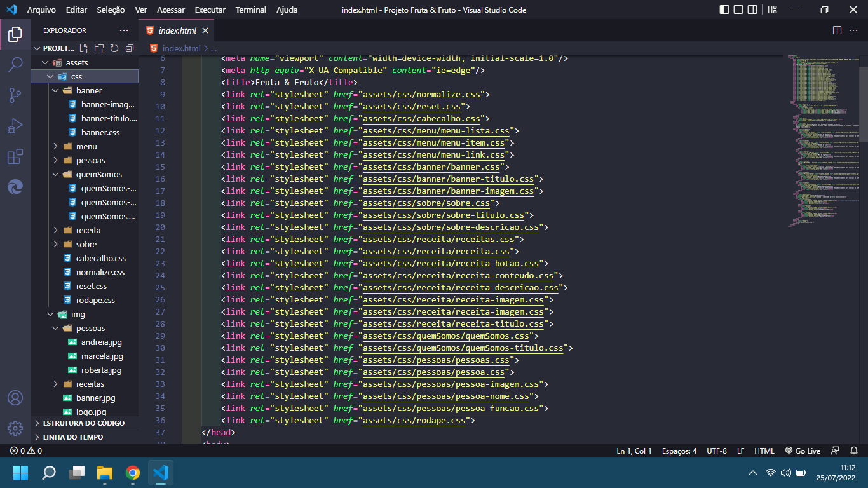
Task: Change language mode via HTML status item
Action: tap(764, 451)
